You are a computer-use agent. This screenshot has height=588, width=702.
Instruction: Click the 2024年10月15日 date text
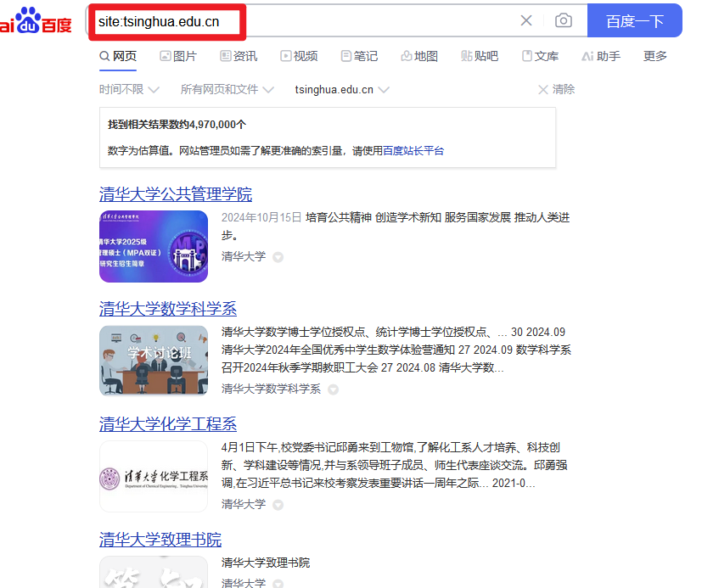pyautogui.click(x=261, y=217)
